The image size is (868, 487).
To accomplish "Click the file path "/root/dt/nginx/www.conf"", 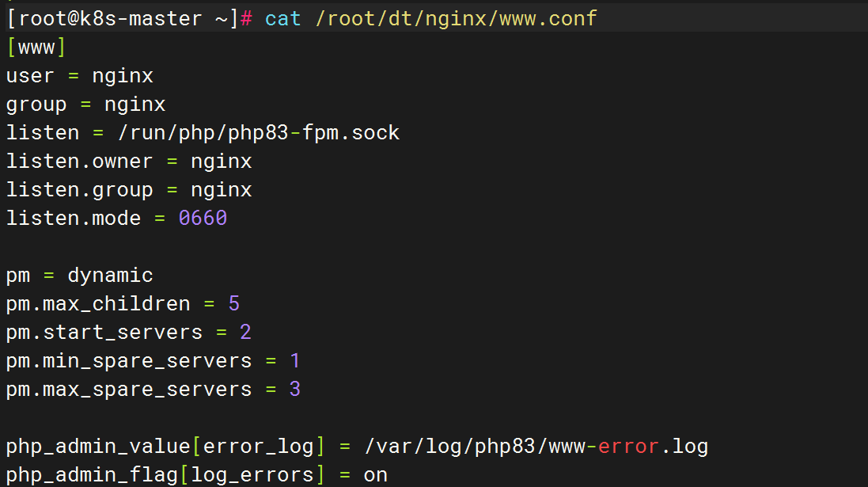I will point(456,19).
